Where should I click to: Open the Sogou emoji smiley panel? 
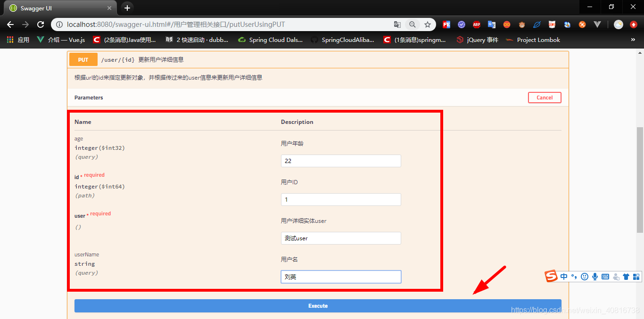pyautogui.click(x=585, y=277)
